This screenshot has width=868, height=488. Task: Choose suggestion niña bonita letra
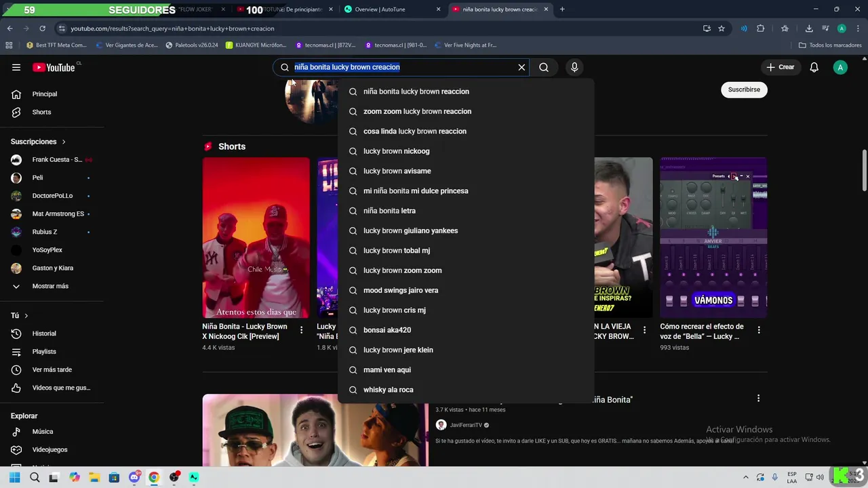click(466, 211)
